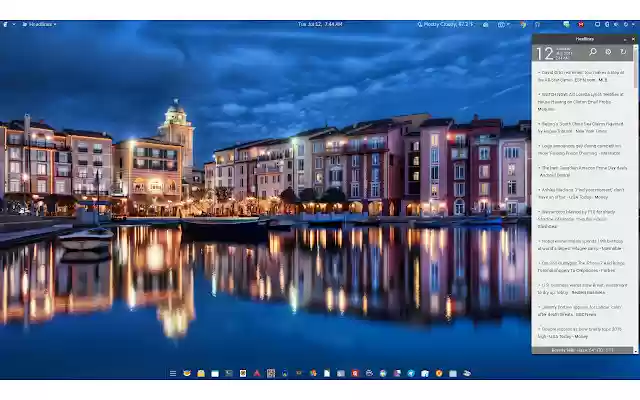The height and width of the screenshot is (400, 640).
Task: Minimize the Headlines panel
Action: [x=625, y=39]
